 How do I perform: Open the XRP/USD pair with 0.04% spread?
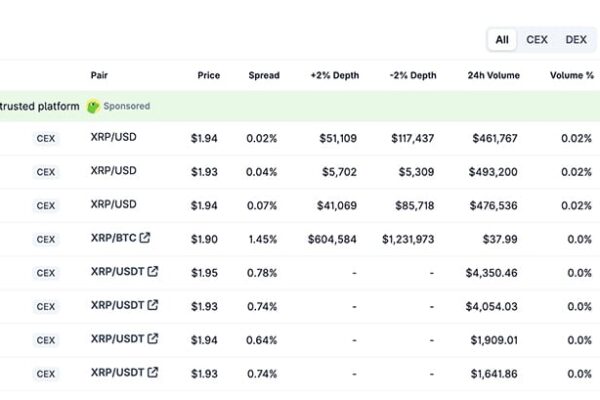113,171
